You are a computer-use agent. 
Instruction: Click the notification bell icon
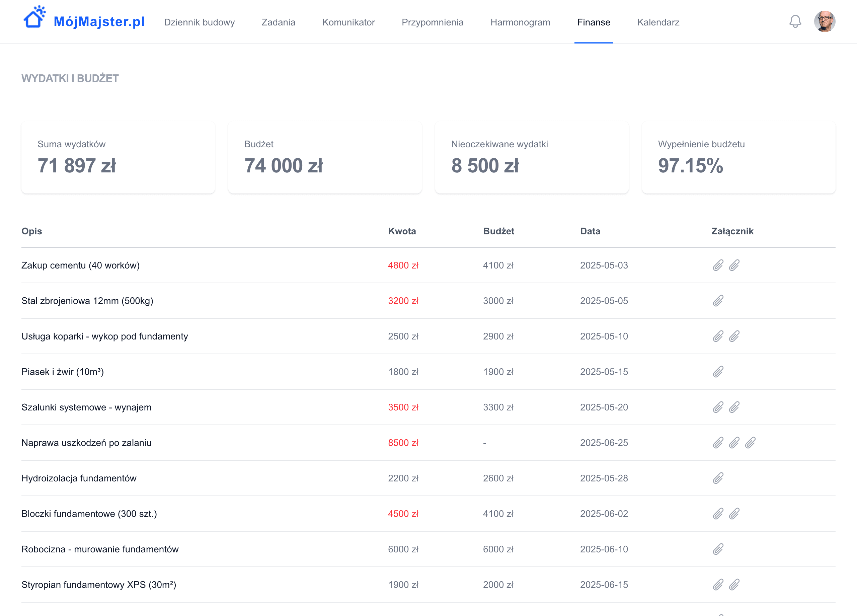coord(795,21)
